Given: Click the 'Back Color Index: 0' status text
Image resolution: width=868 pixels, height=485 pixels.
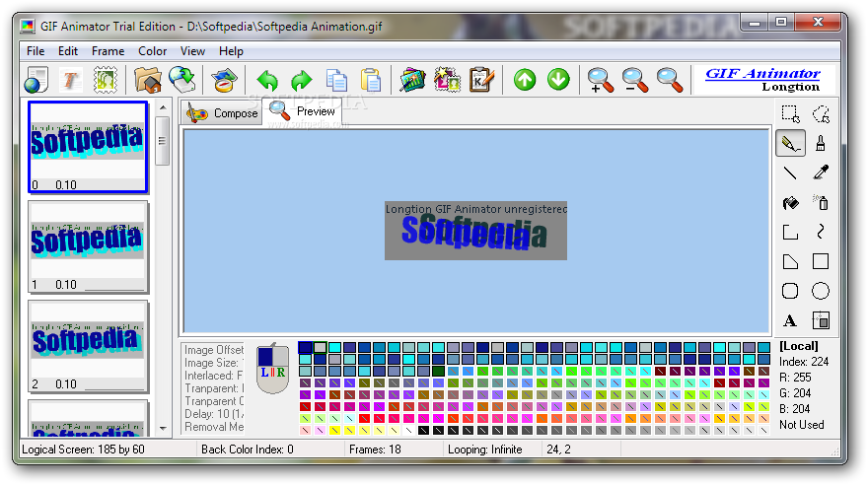Looking at the screenshot, I should pyautogui.click(x=247, y=450).
